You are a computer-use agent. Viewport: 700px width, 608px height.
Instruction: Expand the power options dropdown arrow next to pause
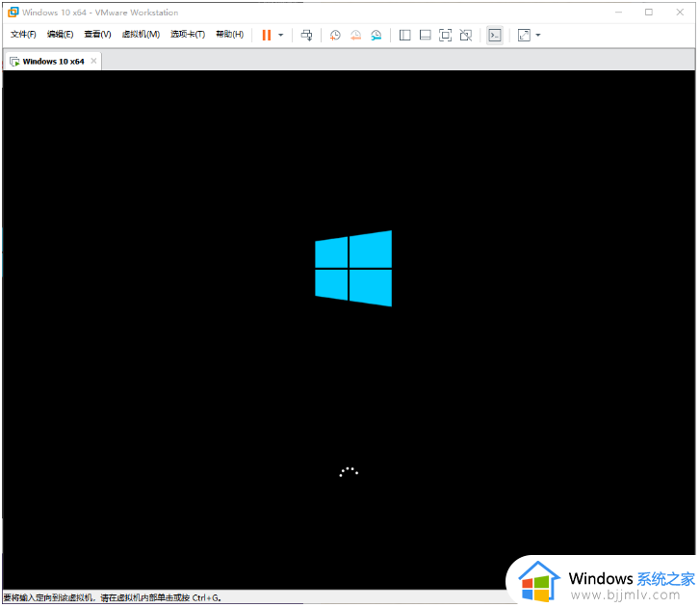tap(281, 36)
